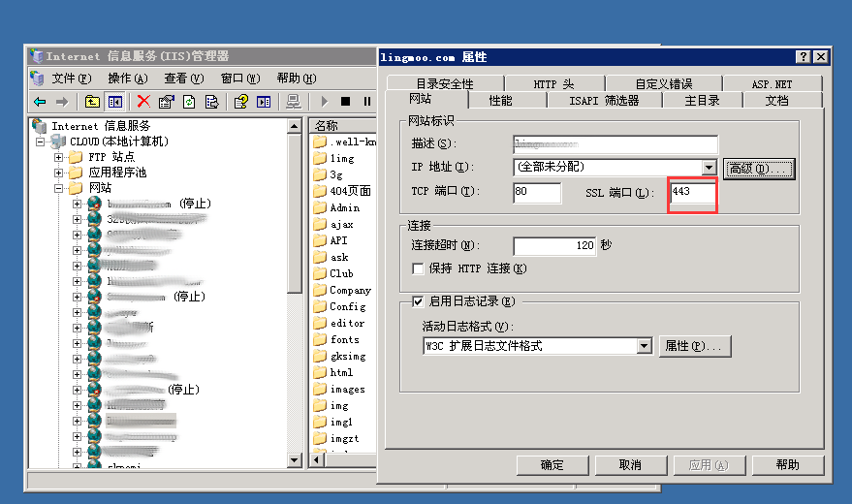
Task: Click the Help question mark toolbar icon
Action: click(x=240, y=101)
